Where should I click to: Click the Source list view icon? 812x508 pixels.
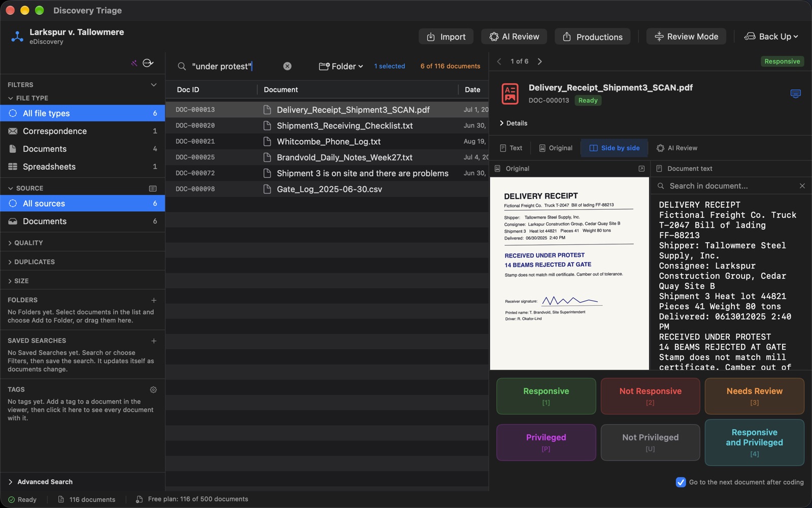153,188
